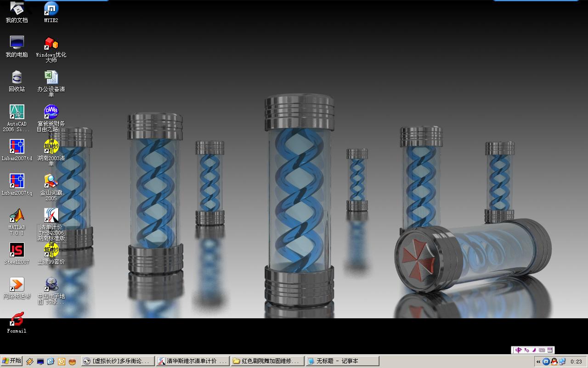Select the 办公设备清单 Excel file icon
Screen dimensions: 588x368
pos(51,78)
